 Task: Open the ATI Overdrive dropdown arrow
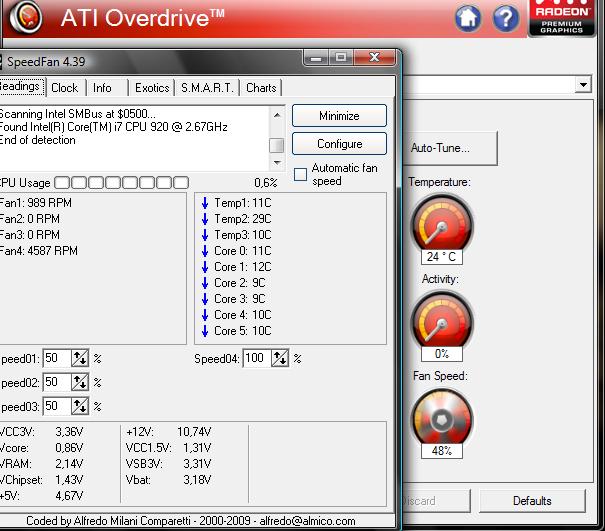(583, 84)
